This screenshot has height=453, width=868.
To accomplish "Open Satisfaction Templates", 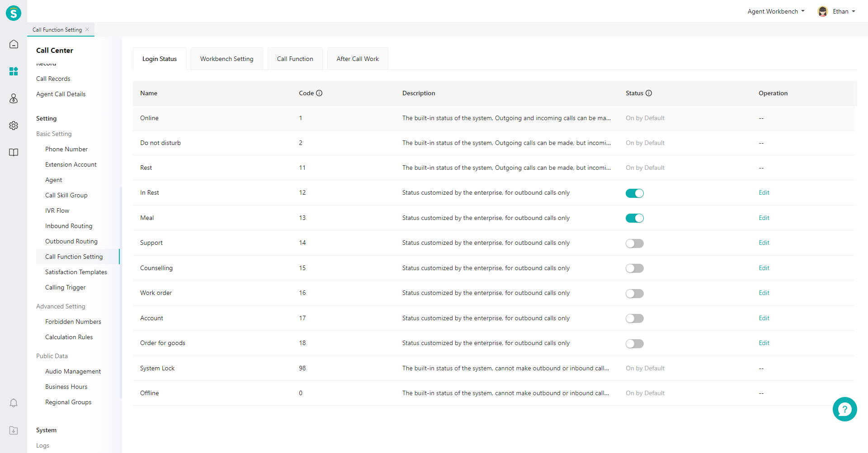I will pyautogui.click(x=76, y=272).
